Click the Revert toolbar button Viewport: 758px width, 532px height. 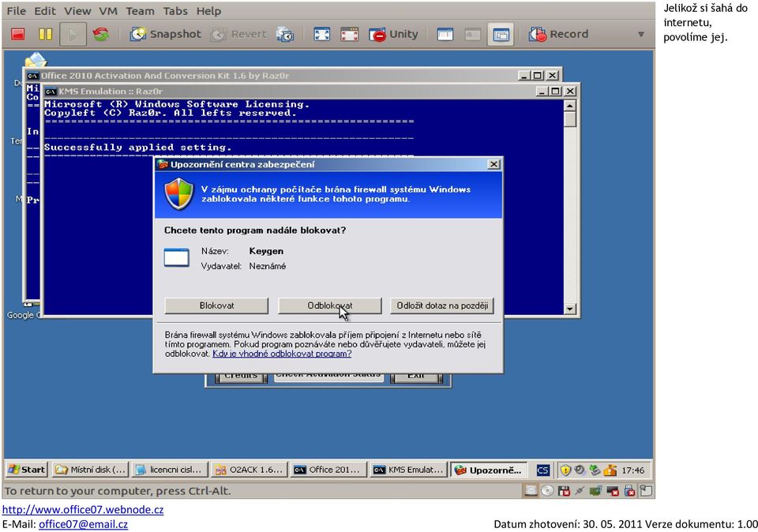[x=238, y=34]
